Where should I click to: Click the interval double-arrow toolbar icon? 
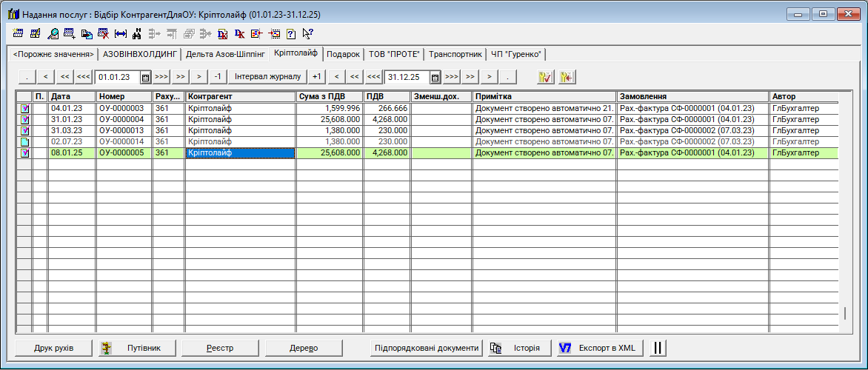pyautogui.click(x=121, y=33)
